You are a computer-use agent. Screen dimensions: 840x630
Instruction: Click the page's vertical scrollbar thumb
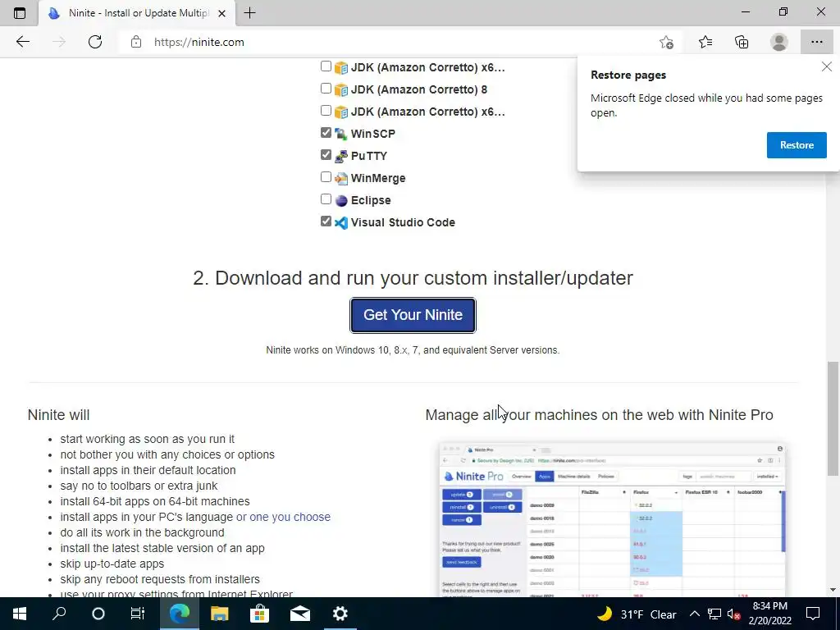[x=833, y=419]
